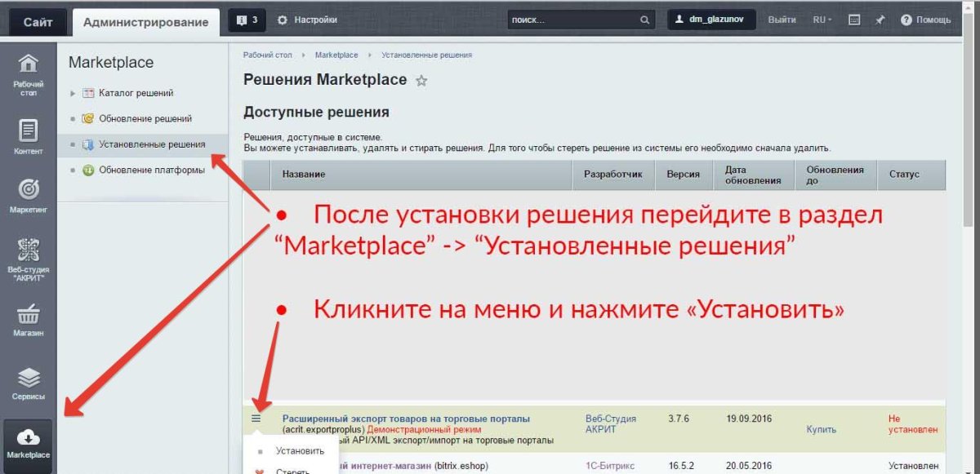Select the Сервисы icon in the sidebar
Viewport: 980px width, 474px height.
(29, 375)
